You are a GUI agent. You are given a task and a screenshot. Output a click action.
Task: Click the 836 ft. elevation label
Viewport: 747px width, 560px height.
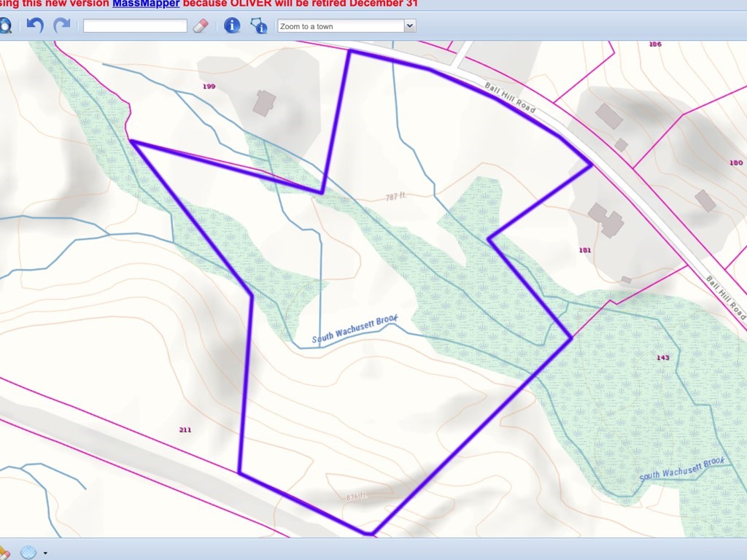[356, 497]
